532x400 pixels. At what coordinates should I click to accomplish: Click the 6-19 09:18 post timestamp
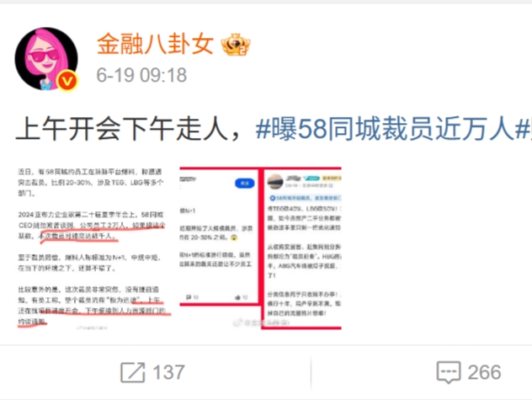coord(141,75)
